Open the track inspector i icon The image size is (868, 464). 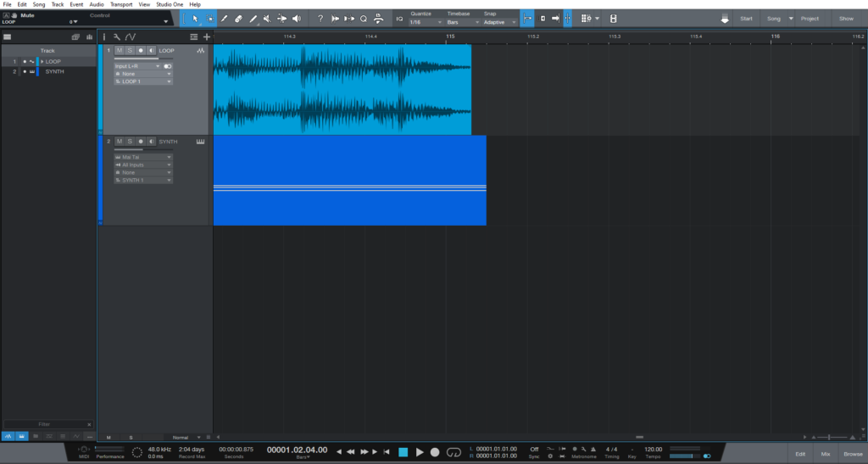click(x=104, y=37)
